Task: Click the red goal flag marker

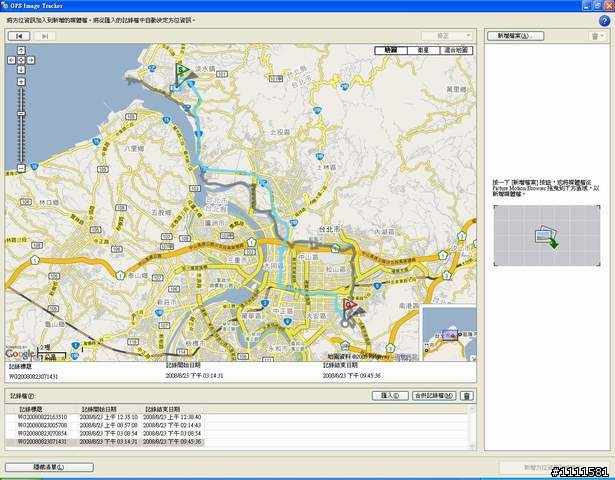Action: click(349, 306)
